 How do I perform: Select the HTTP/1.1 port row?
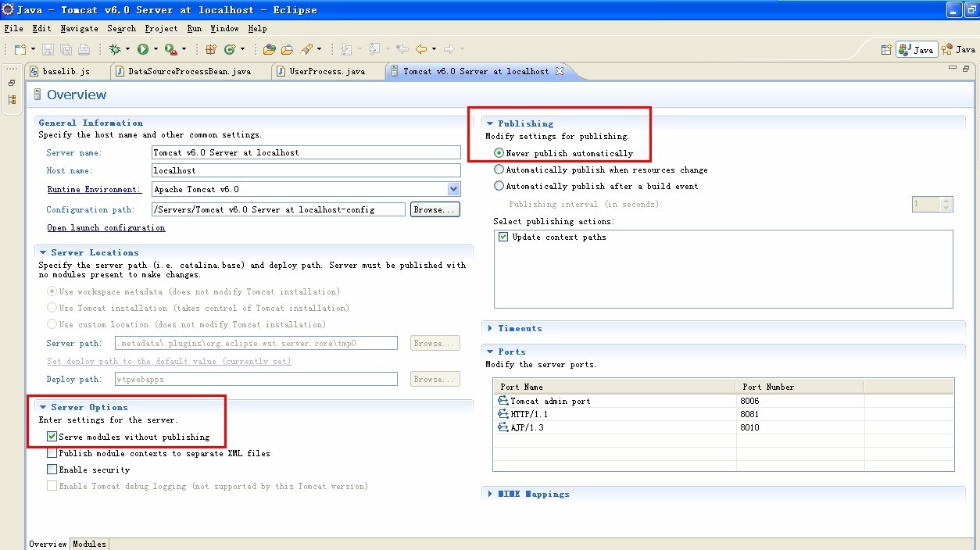723,414
